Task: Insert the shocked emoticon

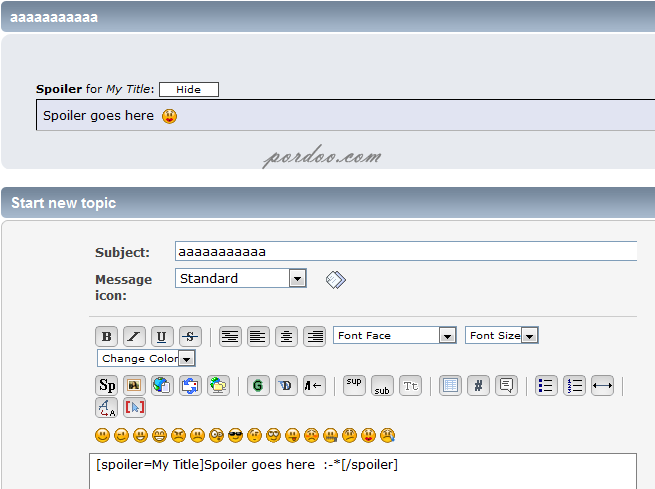Action: pos(216,436)
